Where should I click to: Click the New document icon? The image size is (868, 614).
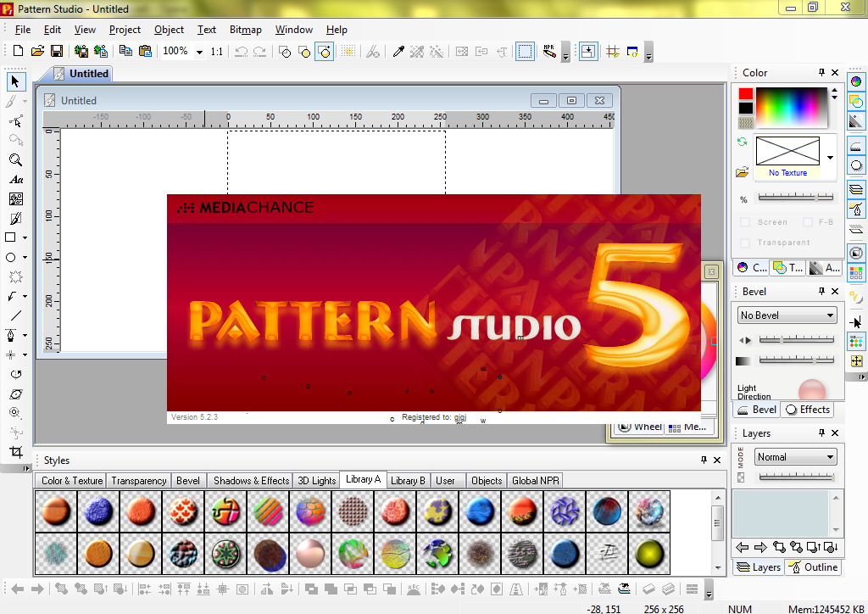tap(18, 51)
